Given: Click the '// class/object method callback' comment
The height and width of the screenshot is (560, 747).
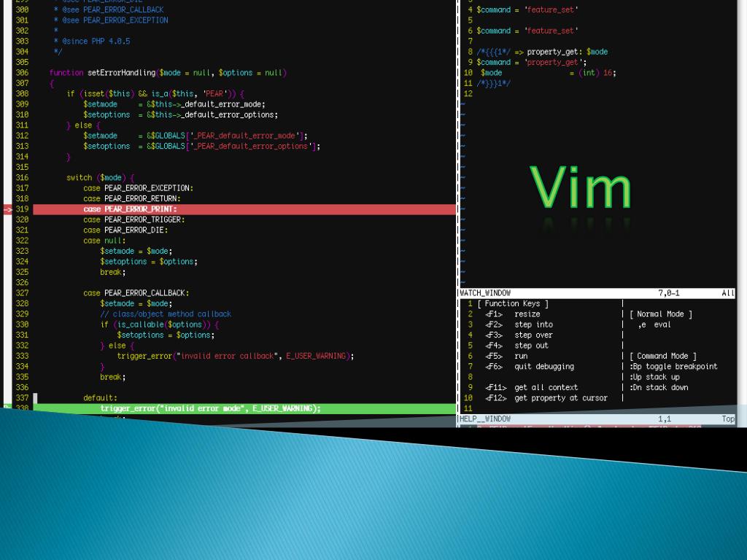Looking at the screenshot, I should (x=166, y=314).
